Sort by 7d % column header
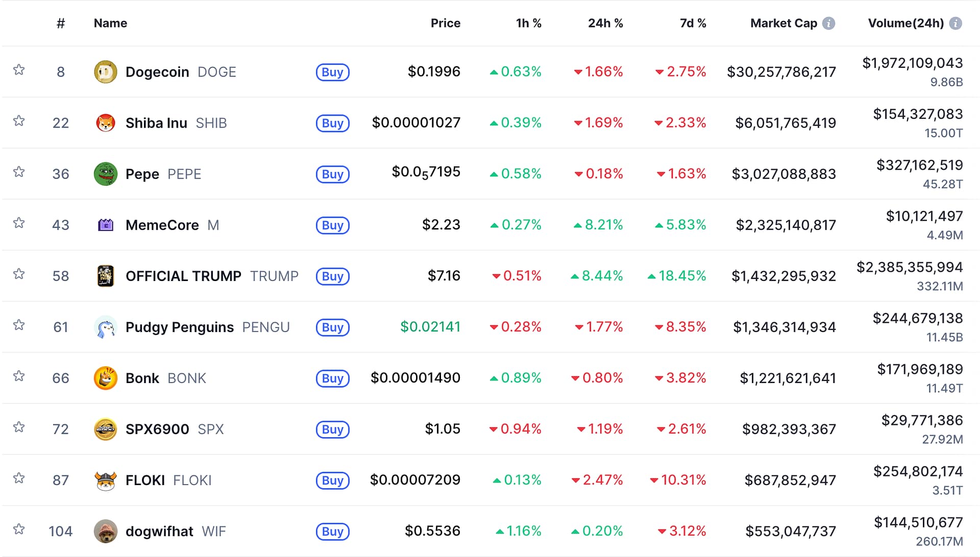980x557 pixels. coord(693,23)
